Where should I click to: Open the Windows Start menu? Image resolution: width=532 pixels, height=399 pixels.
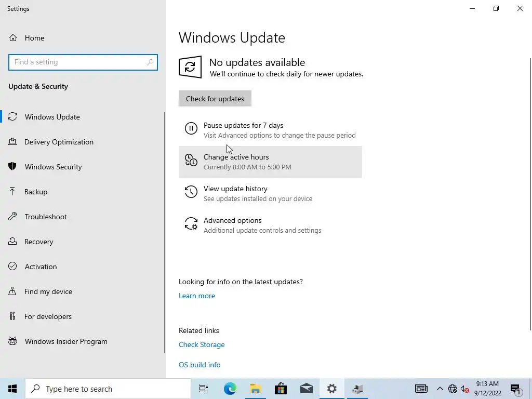12,389
